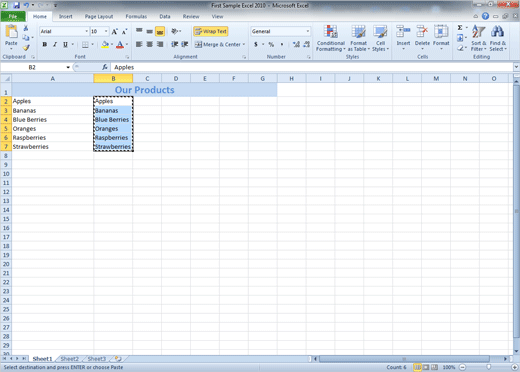
Task: Click the Select All corner button
Action: pyautogui.click(x=6, y=79)
